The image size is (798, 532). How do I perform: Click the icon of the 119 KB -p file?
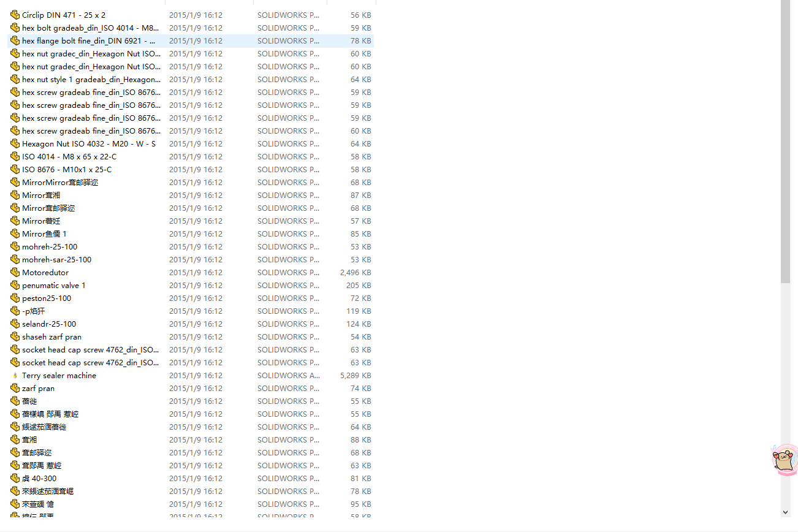(x=15, y=311)
